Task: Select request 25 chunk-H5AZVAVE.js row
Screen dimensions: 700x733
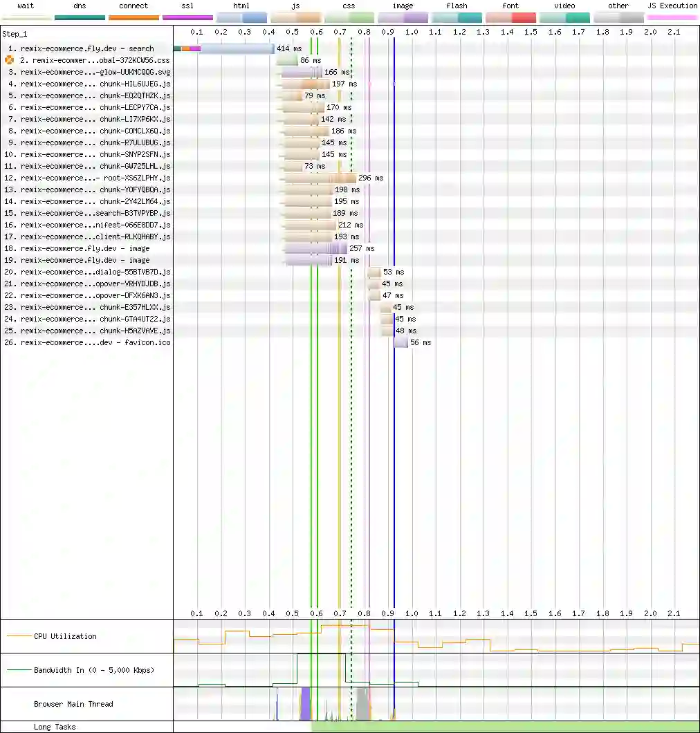Action: [87, 331]
